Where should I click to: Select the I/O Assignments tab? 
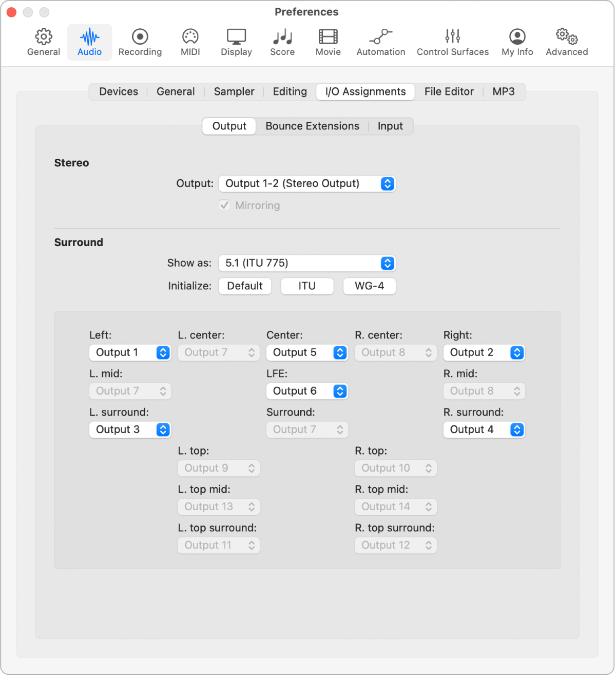pyautogui.click(x=365, y=91)
